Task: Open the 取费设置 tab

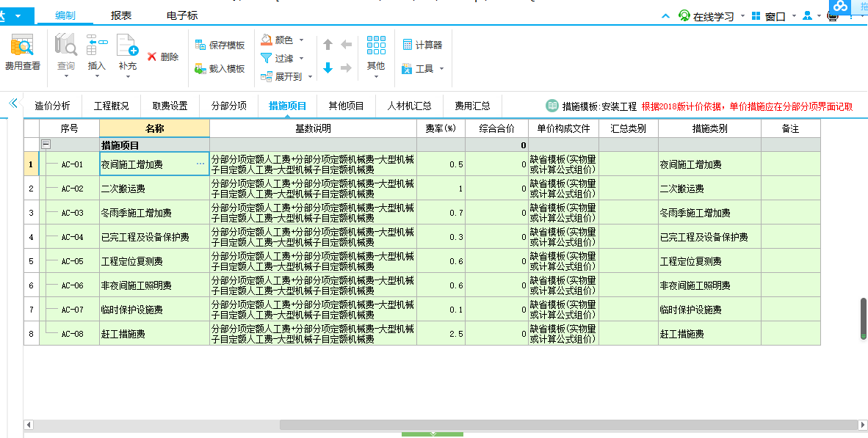Action: (170, 106)
